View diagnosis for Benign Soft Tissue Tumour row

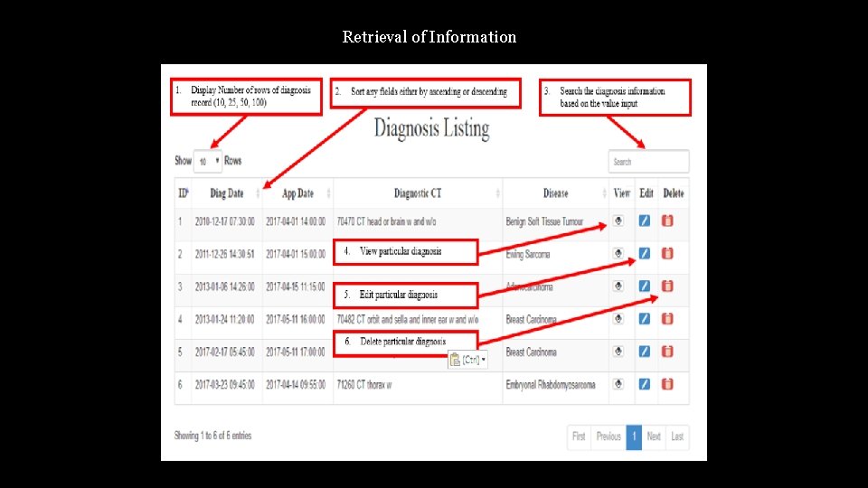[618, 221]
